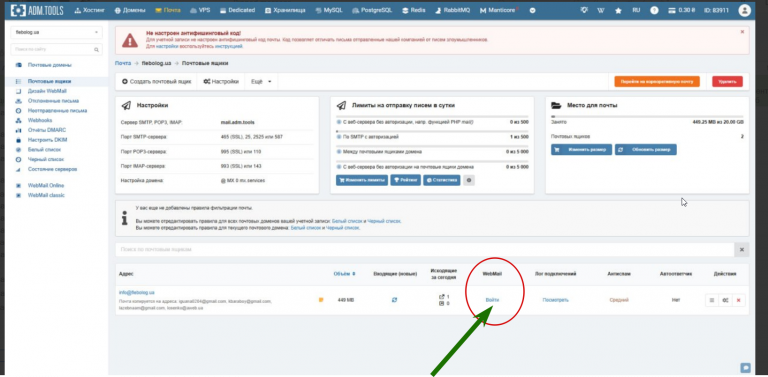Refresh incoming count icon
Screen dimensions: 768x377
[x=394, y=300]
